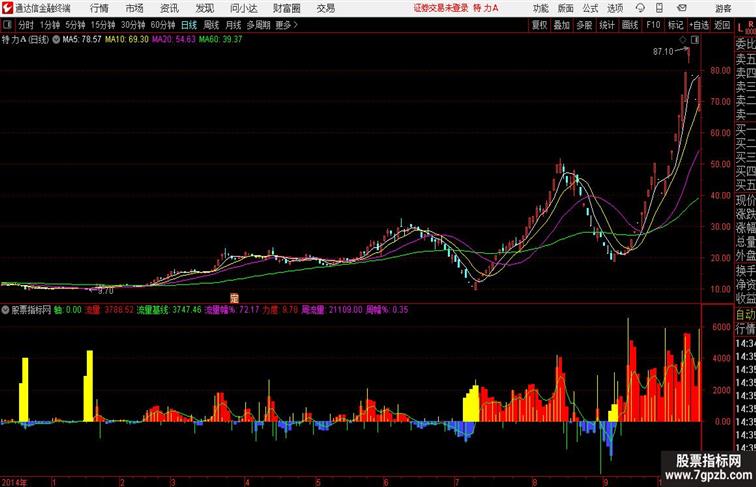Open the 问小达 menu
This screenshot has width=756, height=487.
pyautogui.click(x=244, y=8)
